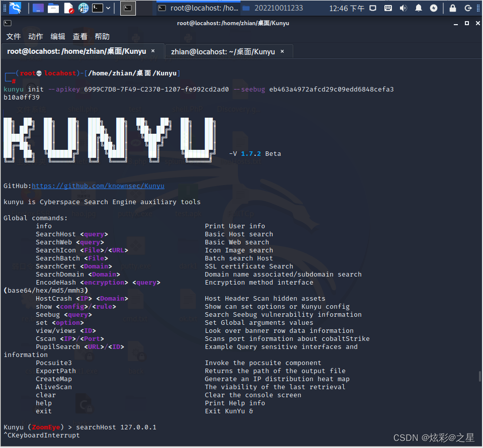
Task: Click the 'Cscan' command text
Action: pos(46,339)
